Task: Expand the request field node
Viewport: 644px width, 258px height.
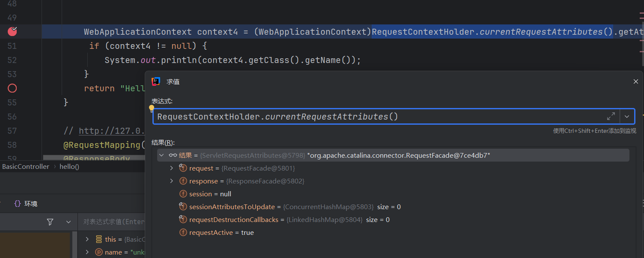Action: pyautogui.click(x=172, y=168)
